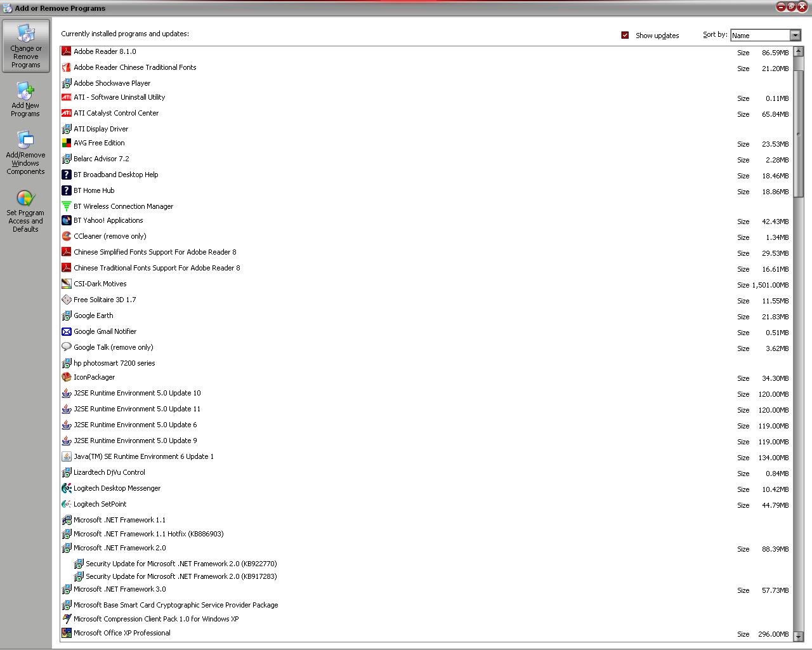The width and height of the screenshot is (812, 650).
Task: Click the 296.00MB size of Office XP
Action: pyautogui.click(x=773, y=634)
